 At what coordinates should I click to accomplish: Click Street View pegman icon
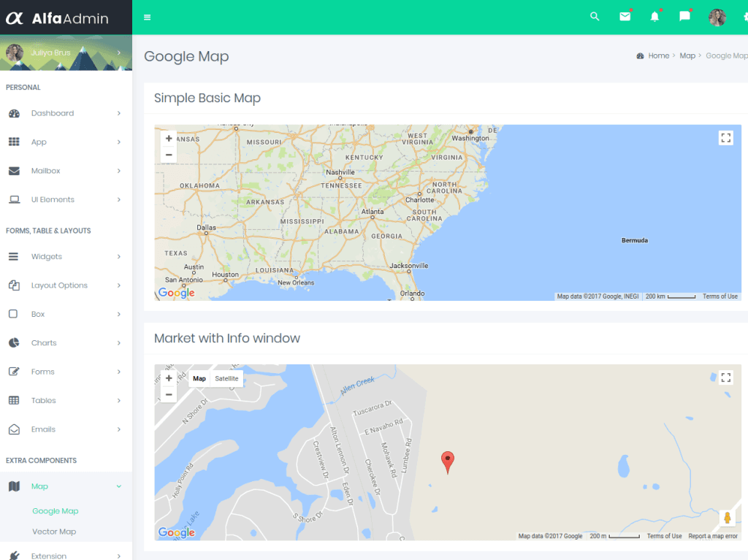(x=726, y=518)
